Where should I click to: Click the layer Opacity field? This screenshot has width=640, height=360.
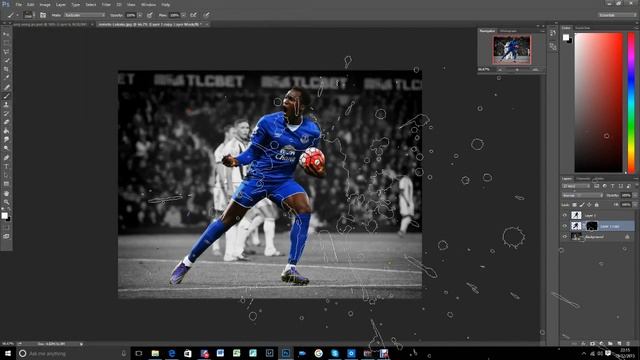pos(626,196)
